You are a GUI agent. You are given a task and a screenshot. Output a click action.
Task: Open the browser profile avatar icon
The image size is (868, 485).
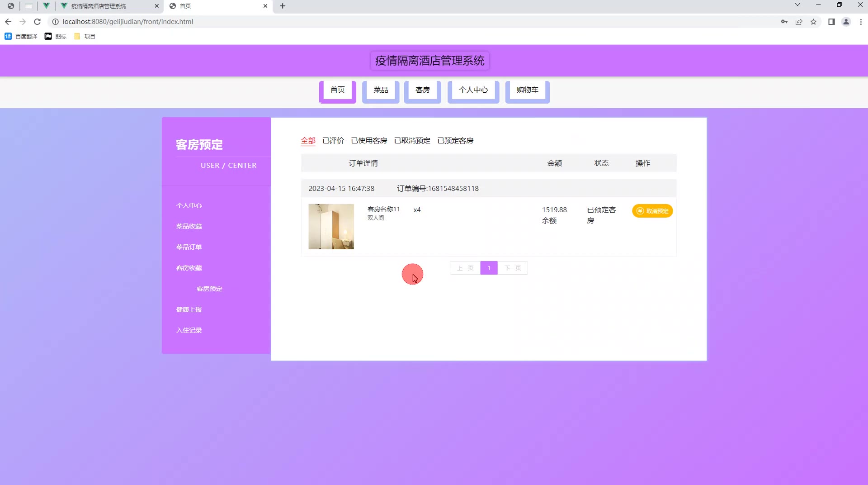846,22
